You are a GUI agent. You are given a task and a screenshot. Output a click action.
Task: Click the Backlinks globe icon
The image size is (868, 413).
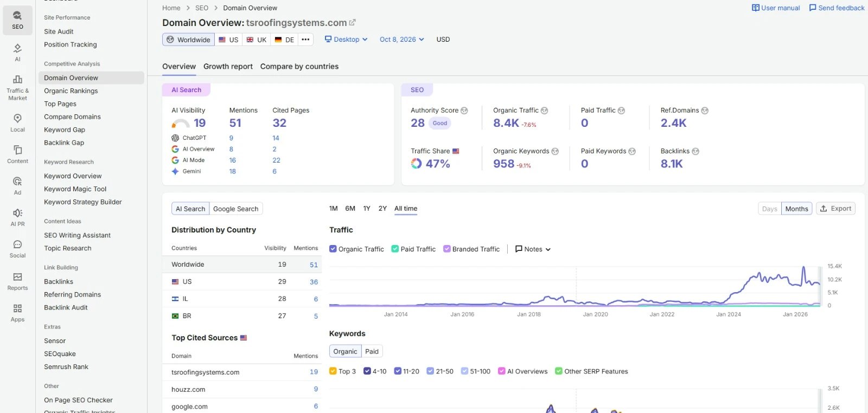coord(695,151)
